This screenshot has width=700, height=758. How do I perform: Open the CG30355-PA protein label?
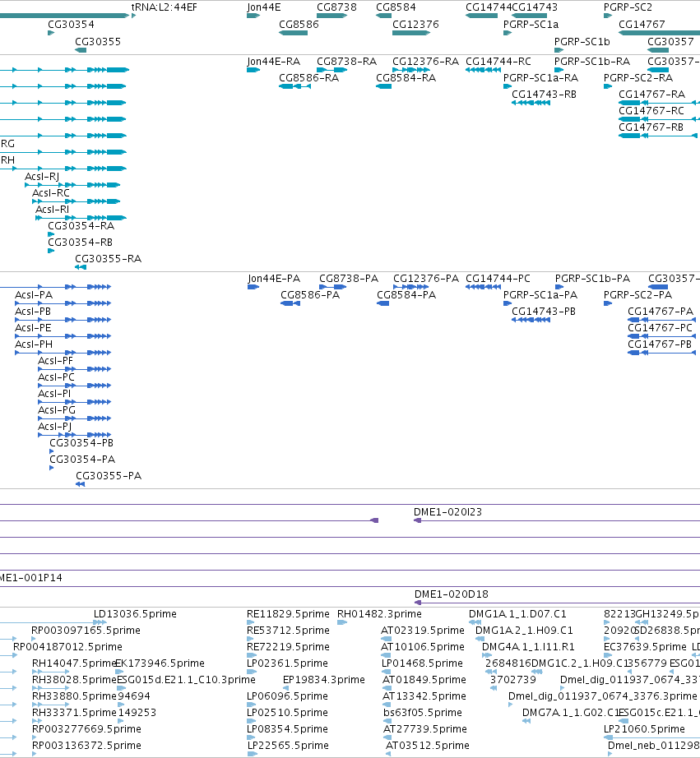point(109,476)
